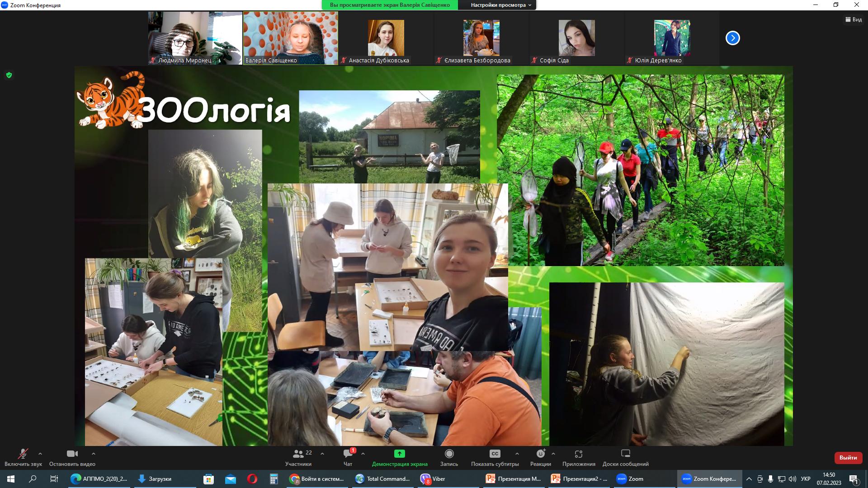Viewport: 868px width, 488px height.
Task: Click the green Share Screen icon
Action: tap(399, 454)
